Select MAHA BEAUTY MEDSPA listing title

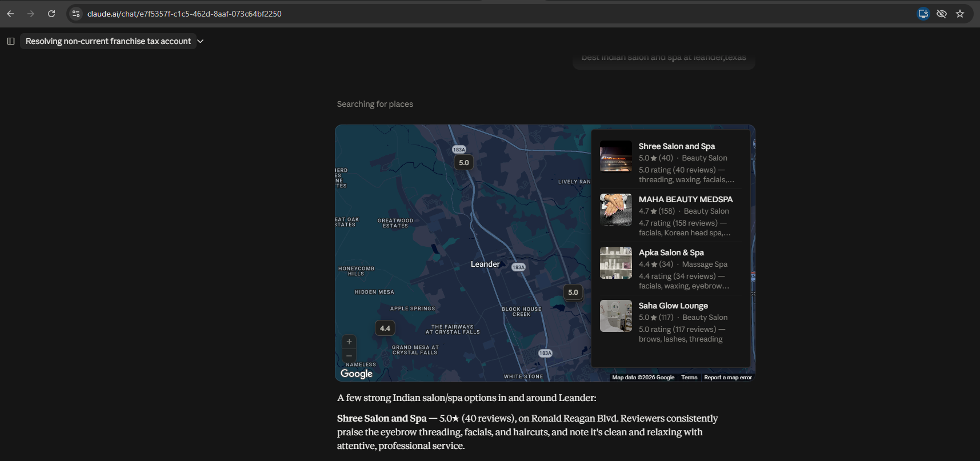tap(686, 199)
